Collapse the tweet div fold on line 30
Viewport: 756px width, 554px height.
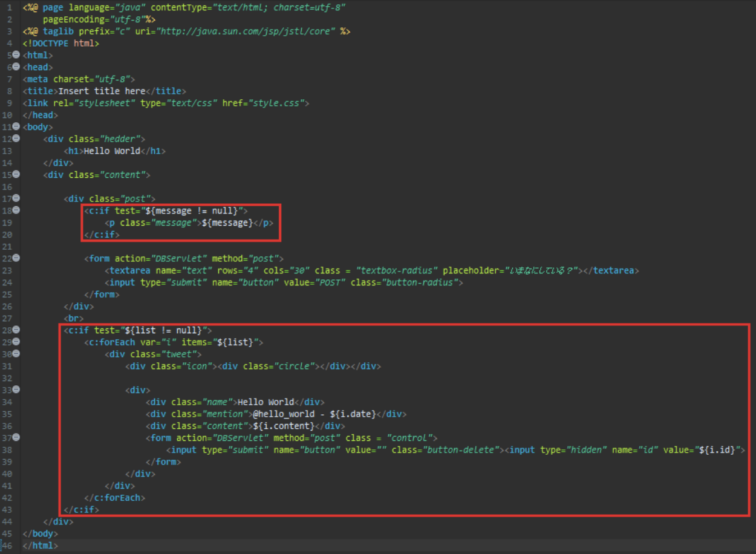coord(16,354)
